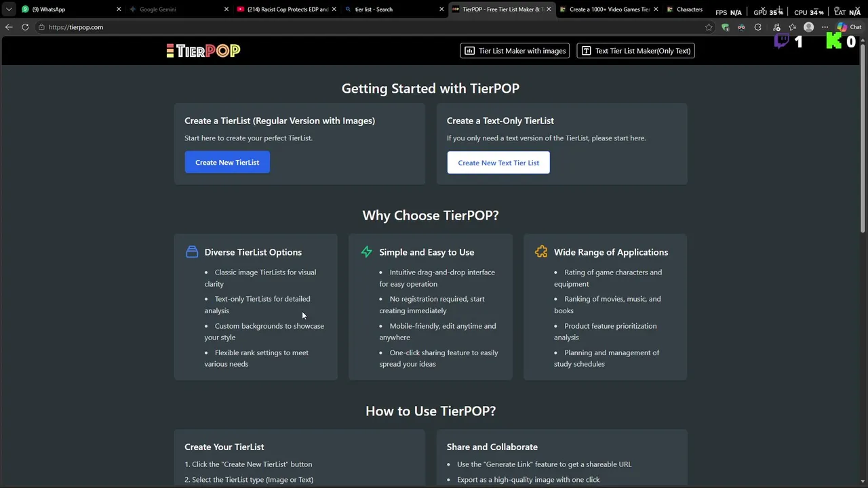Close the Google Gemini tab

coord(226,9)
